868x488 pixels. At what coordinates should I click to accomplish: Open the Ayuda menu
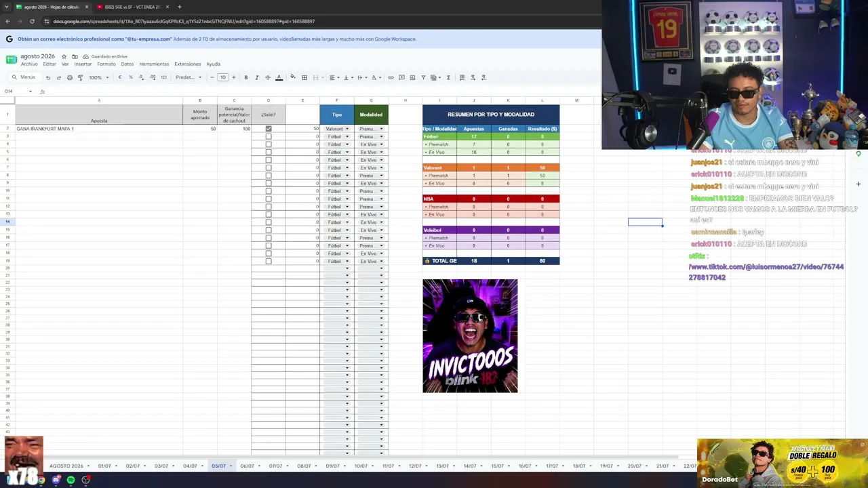pyautogui.click(x=213, y=64)
